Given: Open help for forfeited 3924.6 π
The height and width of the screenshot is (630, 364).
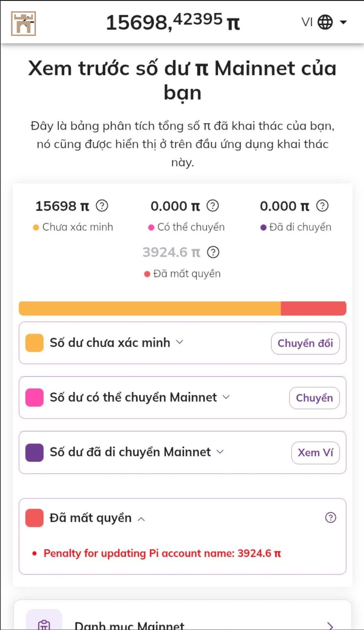Looking at the screenshot, I should pos(213,252).
